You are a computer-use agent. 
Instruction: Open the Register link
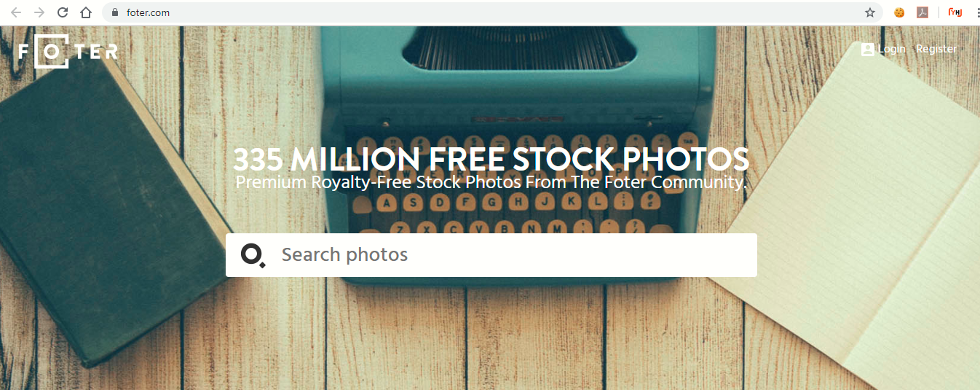click(x=936, y=49)
